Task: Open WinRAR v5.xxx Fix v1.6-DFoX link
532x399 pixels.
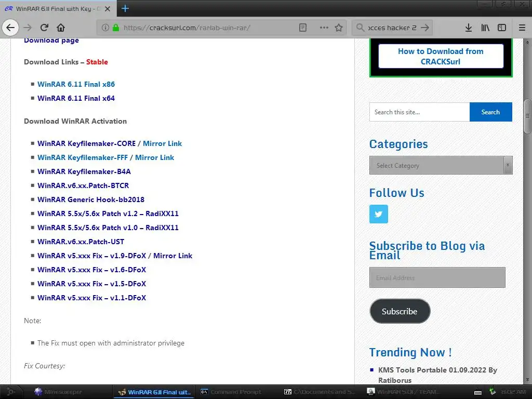Action: pyautogui.click(x=91, y=270)
